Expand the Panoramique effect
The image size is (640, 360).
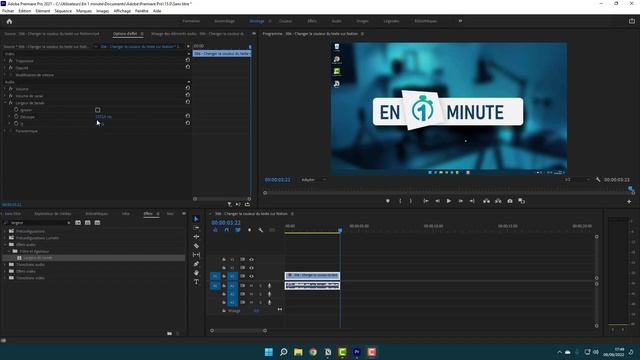click(5, 131)
